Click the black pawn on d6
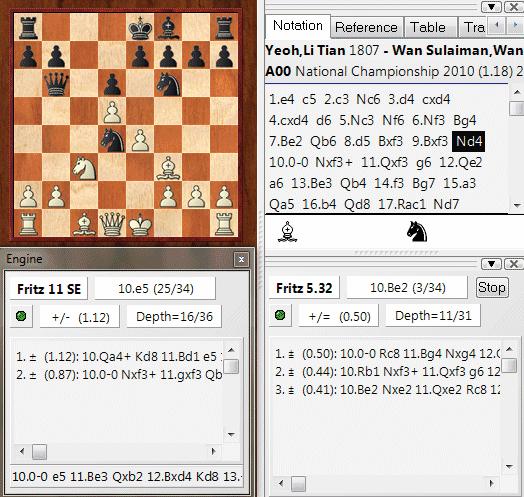The image size is (524, 497). tap(112, 84)
